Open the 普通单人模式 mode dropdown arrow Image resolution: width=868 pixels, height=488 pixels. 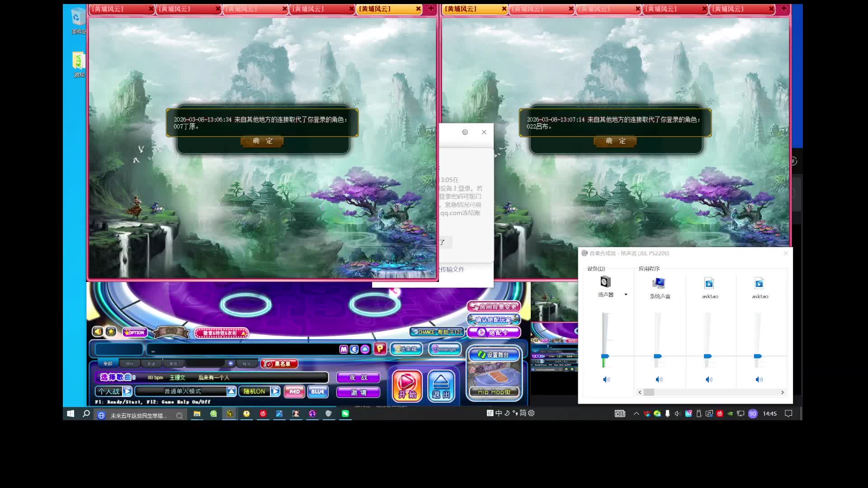tap(231, 391)
